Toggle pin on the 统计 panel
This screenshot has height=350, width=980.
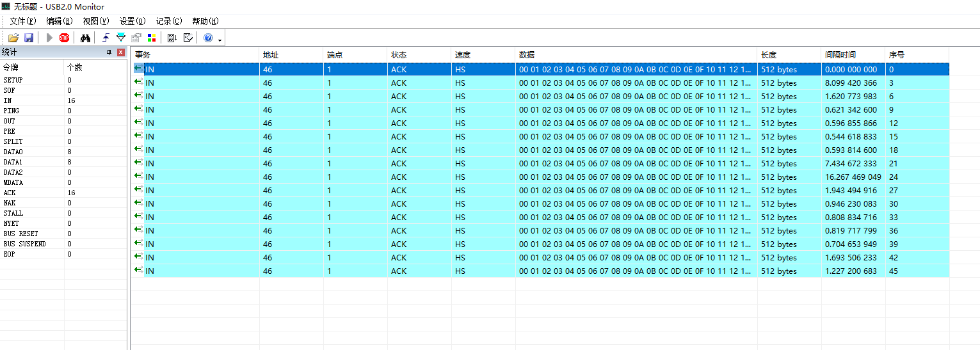pos(109,52)
